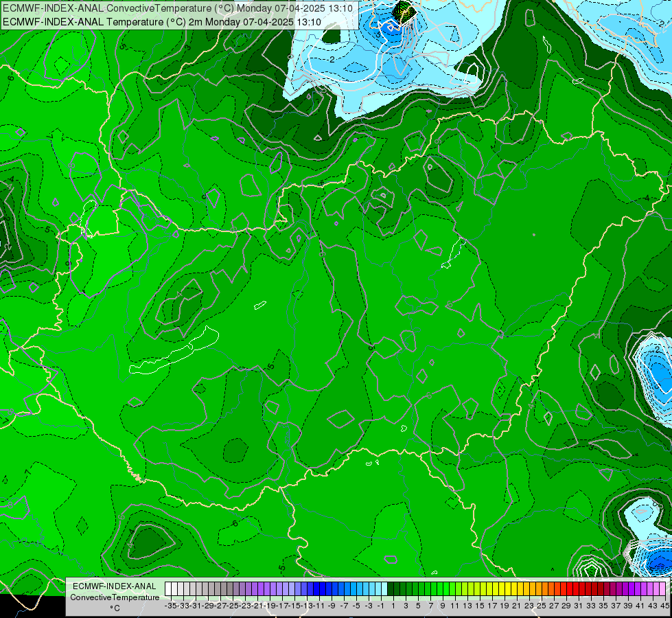Click the 45 legend scale label

(664, 606)
